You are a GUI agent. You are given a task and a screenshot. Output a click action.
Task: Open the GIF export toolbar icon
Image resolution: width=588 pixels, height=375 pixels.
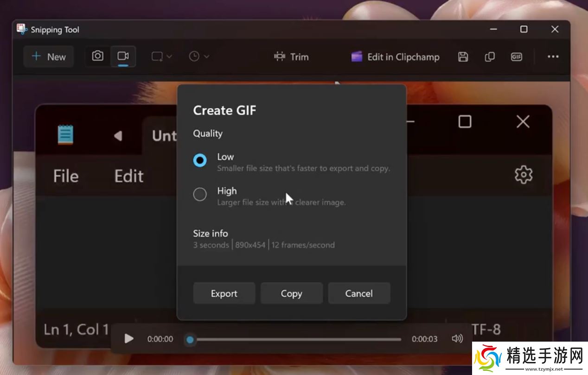pyautogui.click(x=516, y=57)
